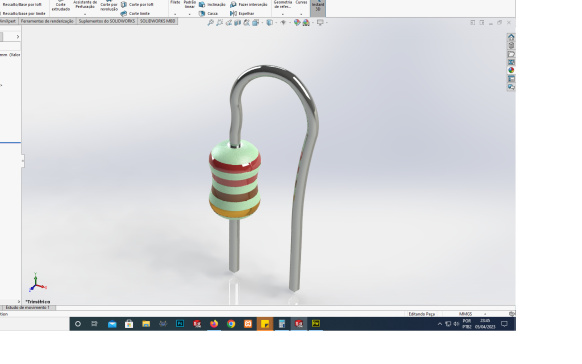The image size is (582, 364).
Task: Open the View settings monitor icon
Action: click(320, 23)
